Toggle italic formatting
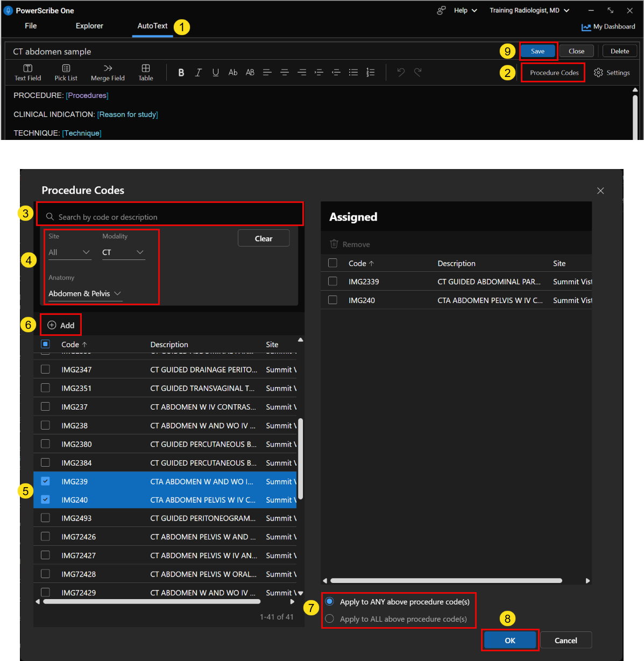 [199, 73]
